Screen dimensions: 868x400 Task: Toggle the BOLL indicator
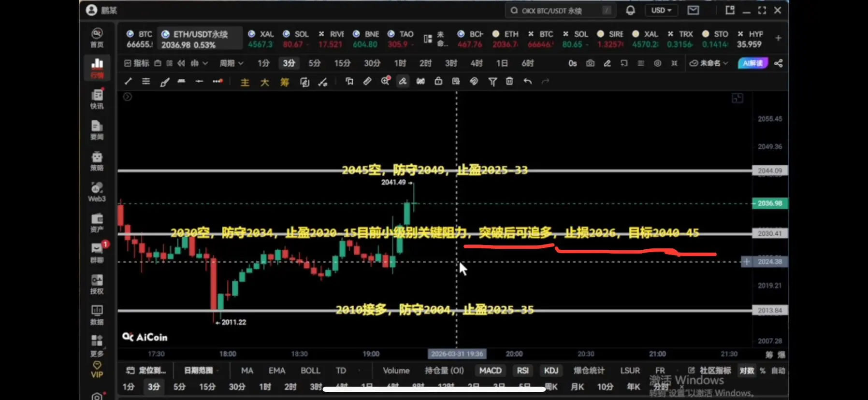click(x=310, y=371)
